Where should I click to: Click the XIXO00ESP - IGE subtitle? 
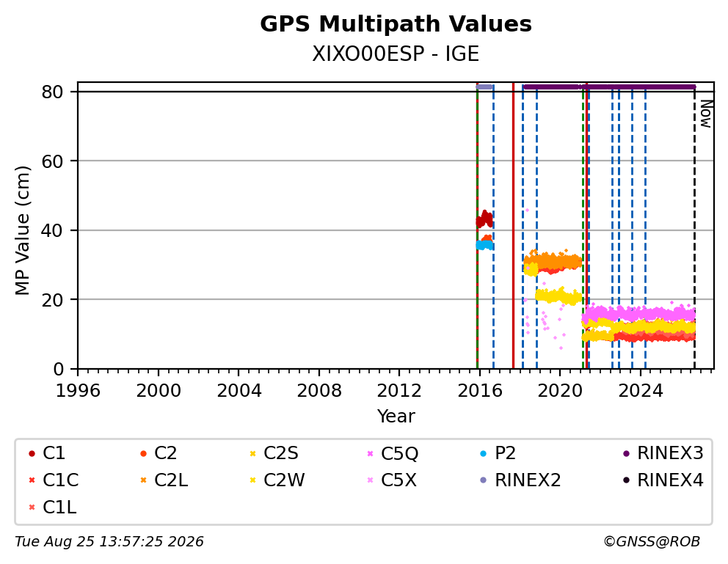point(396,54)
